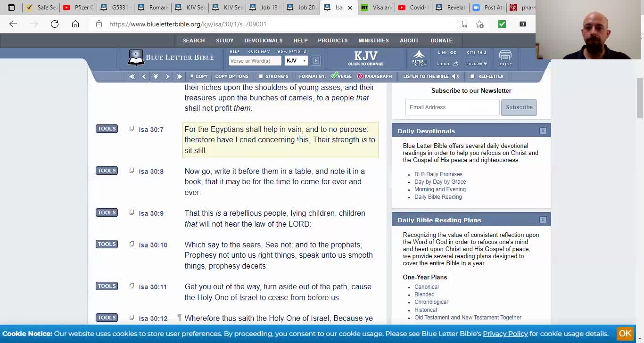
Task: Click large KJV click to change
Action: coord(366,58)
